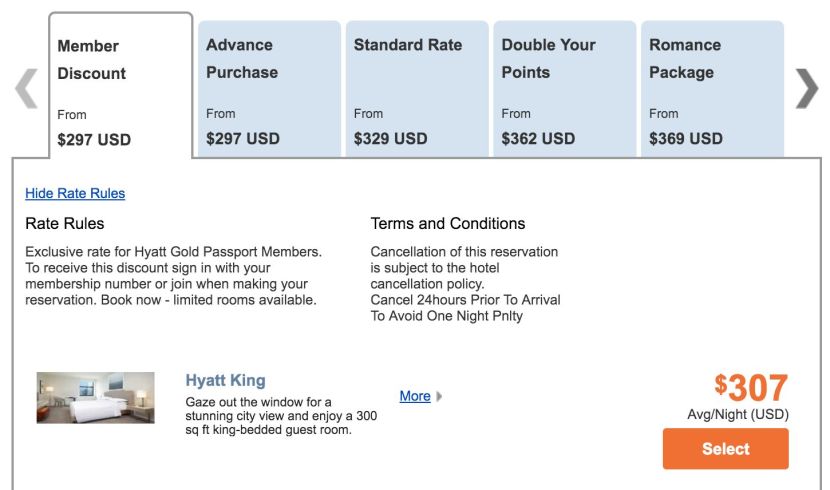Click the Avg/Night (USD) label
The height and width of the screenshot is (490, 830).
[737, 414]
